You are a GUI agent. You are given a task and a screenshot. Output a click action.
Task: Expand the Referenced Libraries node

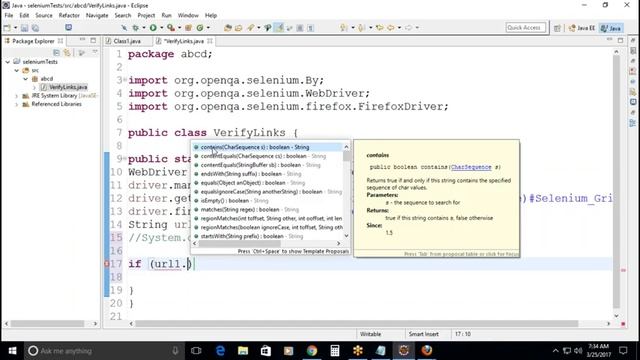16,104
